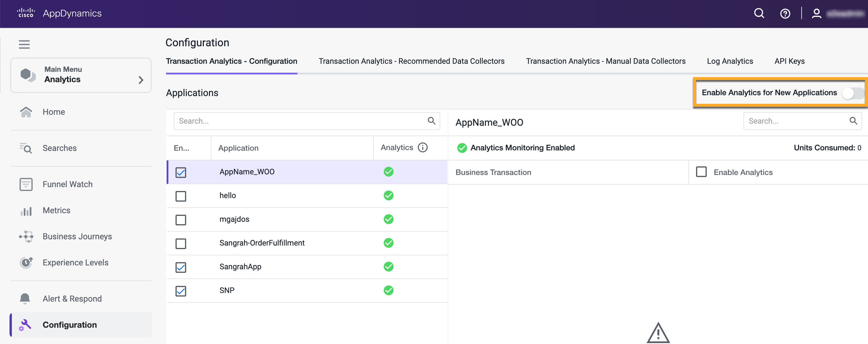Switch to Log Analytics tab

730,61
